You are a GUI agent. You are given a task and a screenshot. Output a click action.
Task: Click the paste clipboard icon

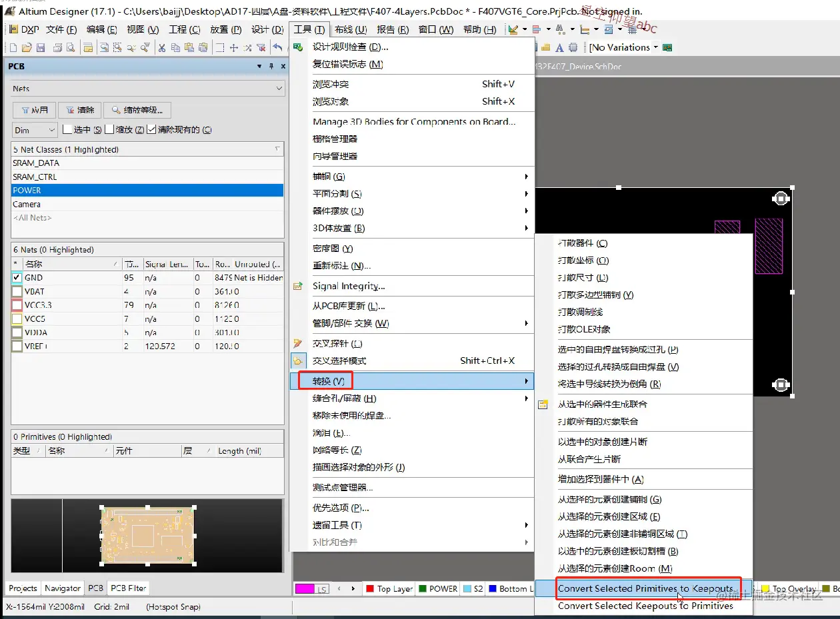(189, 47)
